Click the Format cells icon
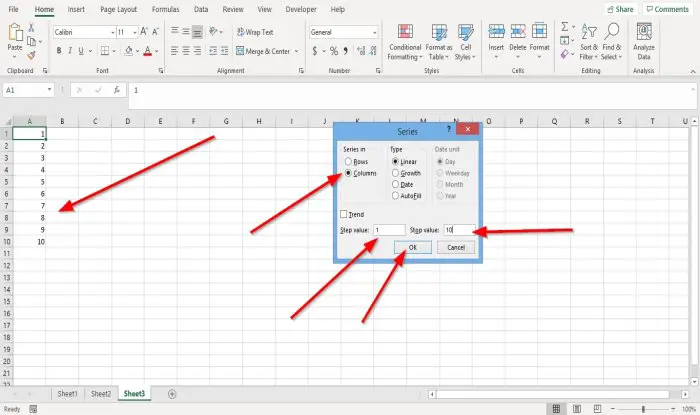The image size is (700, 415). pyautogui.click(x=539, y=32)
